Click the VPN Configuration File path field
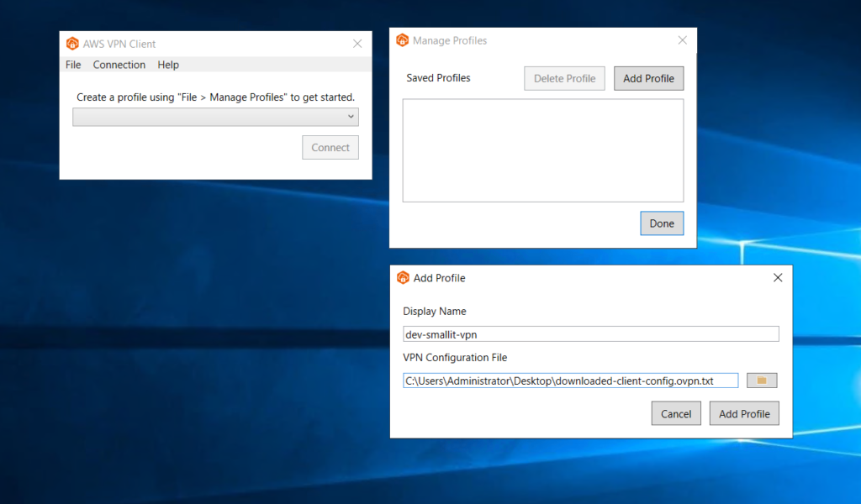Viewport: 861px width, 504px height. (x=570, y=380)
